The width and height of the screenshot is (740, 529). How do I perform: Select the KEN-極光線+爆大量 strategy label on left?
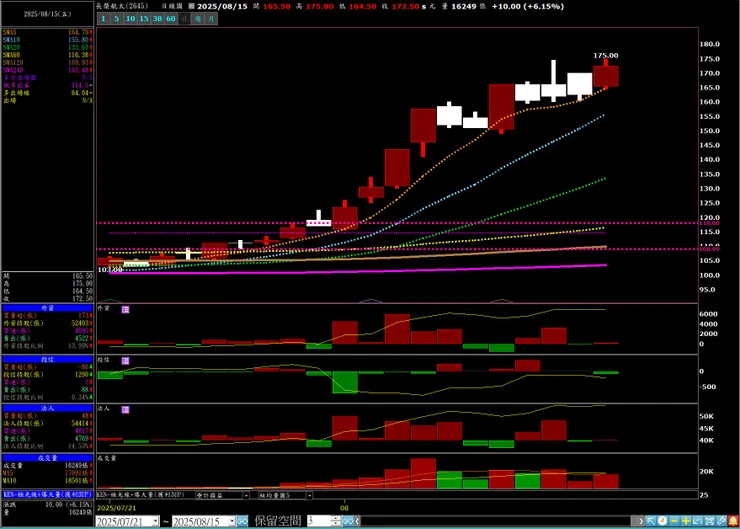click(x=47, y=495)
